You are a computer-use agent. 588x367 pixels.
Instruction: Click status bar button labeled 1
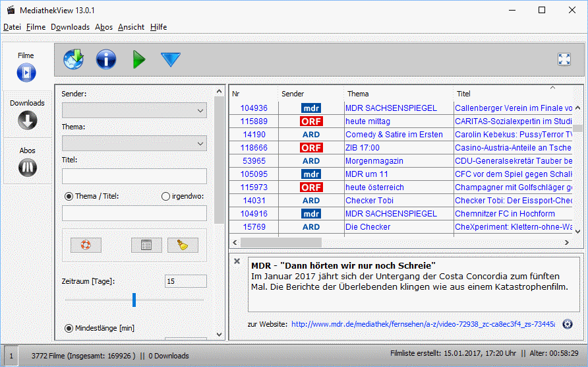[x=11, y=355]
